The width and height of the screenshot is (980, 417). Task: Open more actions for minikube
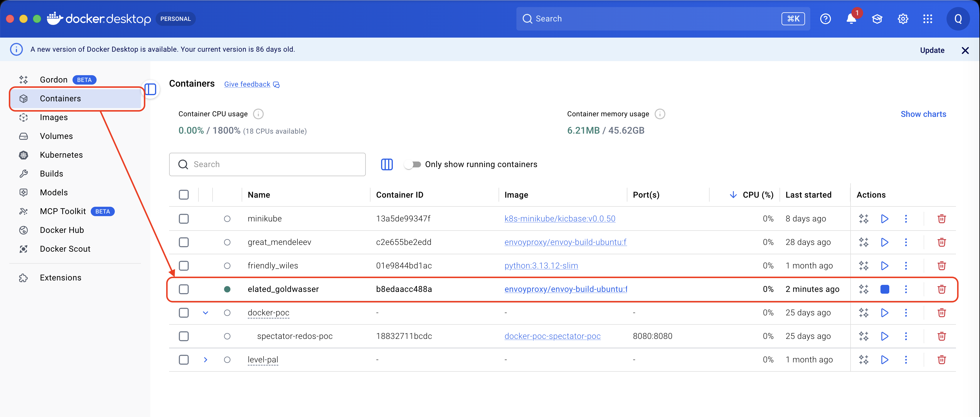(906, 219)
